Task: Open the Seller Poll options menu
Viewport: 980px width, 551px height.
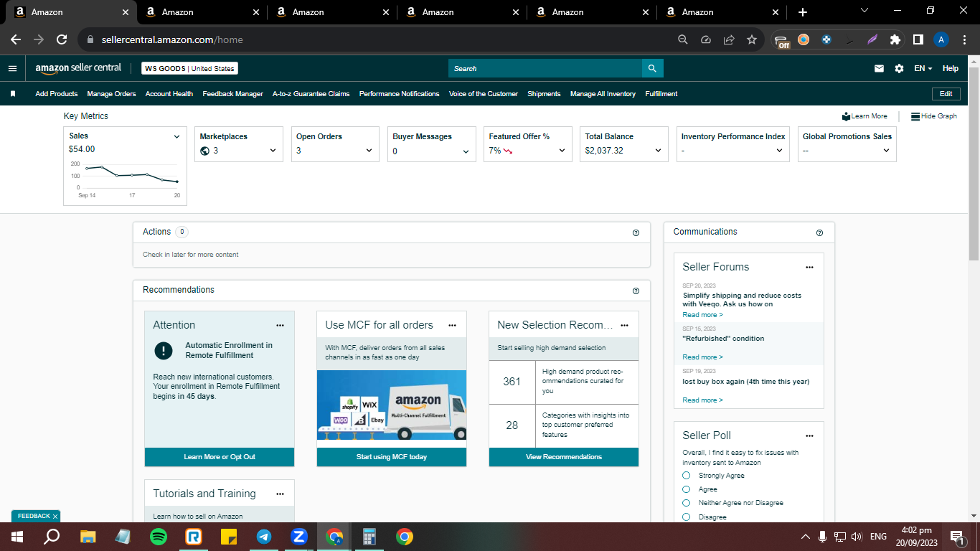Action: tap(809, 435)
